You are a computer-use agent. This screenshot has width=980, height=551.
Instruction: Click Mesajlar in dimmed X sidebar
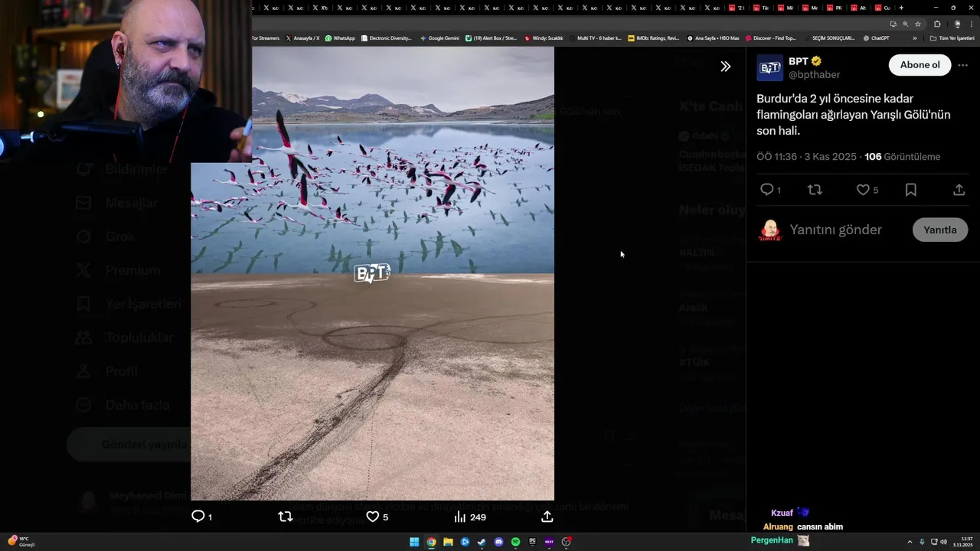click(131, 203)
